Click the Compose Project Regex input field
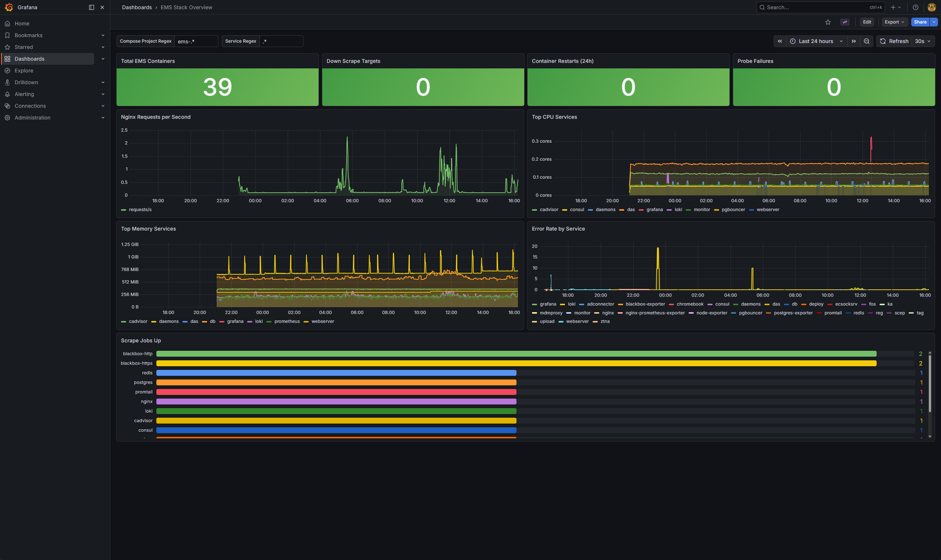Viewport: 941px width, 560px height. [196, 41]
